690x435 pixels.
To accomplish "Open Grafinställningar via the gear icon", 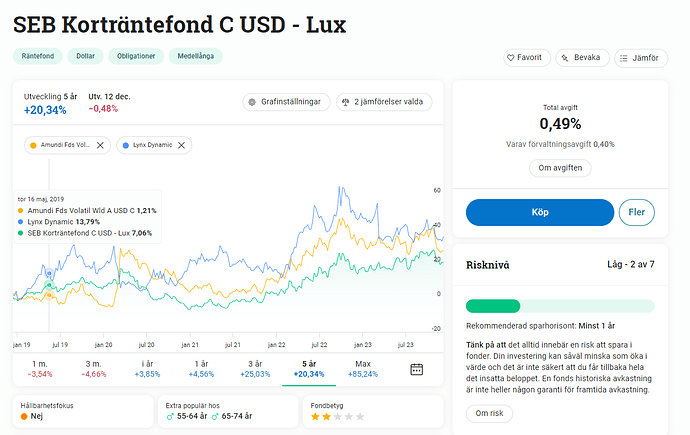I will (x=252, y=102).
